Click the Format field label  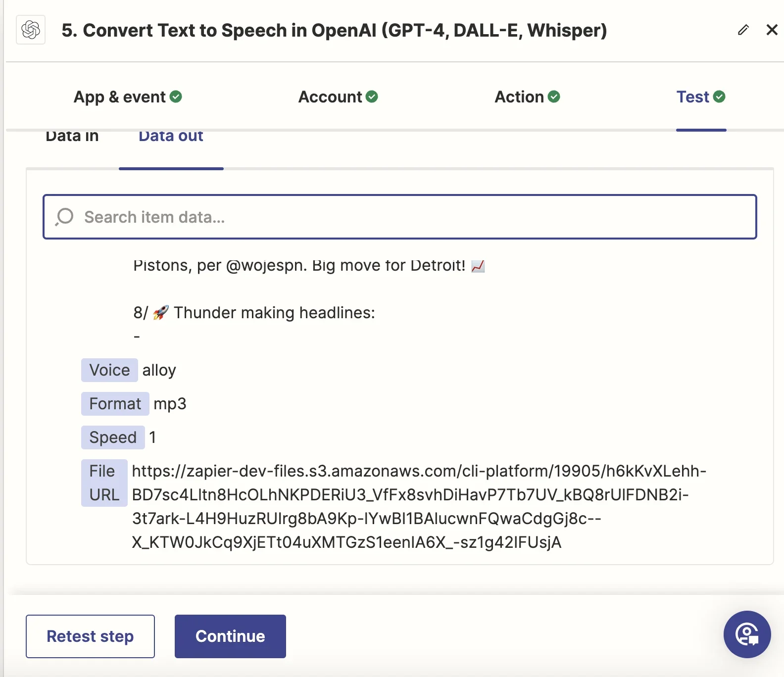[x=115, y=404]
